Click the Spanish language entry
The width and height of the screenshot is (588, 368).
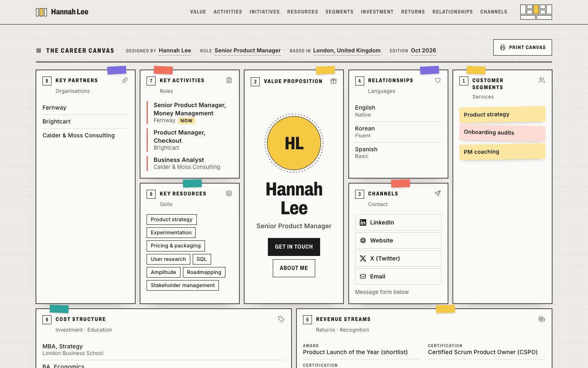[398, 153]
